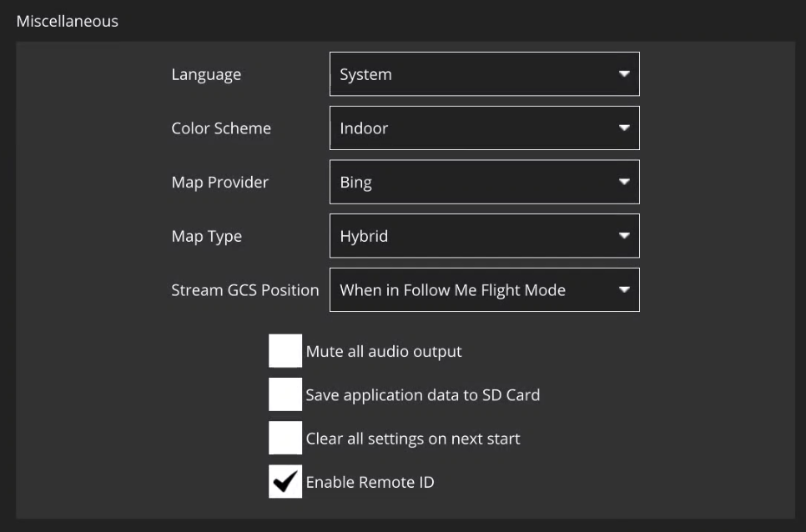806x532 pixels.
Task: Open the Map Type dropdown showing Hybrid
Action: [484, 236]
